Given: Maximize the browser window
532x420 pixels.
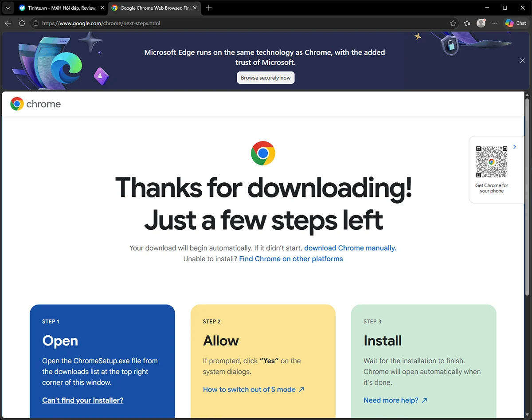Looking at the screenshot, I should point(505,8).
